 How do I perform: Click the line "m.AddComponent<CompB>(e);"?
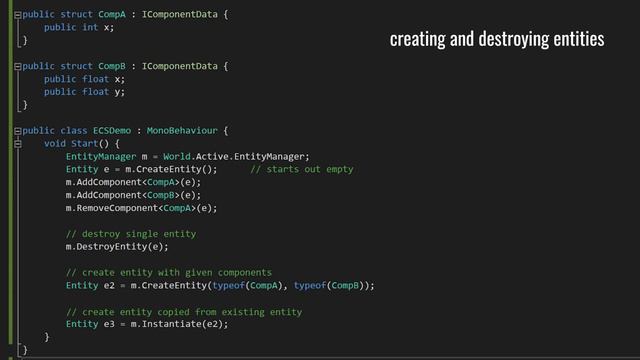pyautogui.click(x=133, y=195)
